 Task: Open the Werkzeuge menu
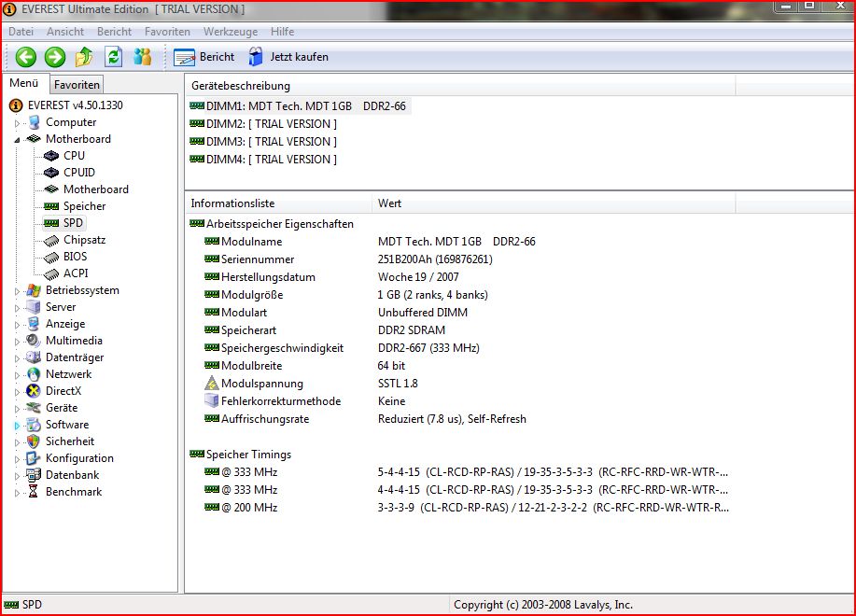coord(231,32)
